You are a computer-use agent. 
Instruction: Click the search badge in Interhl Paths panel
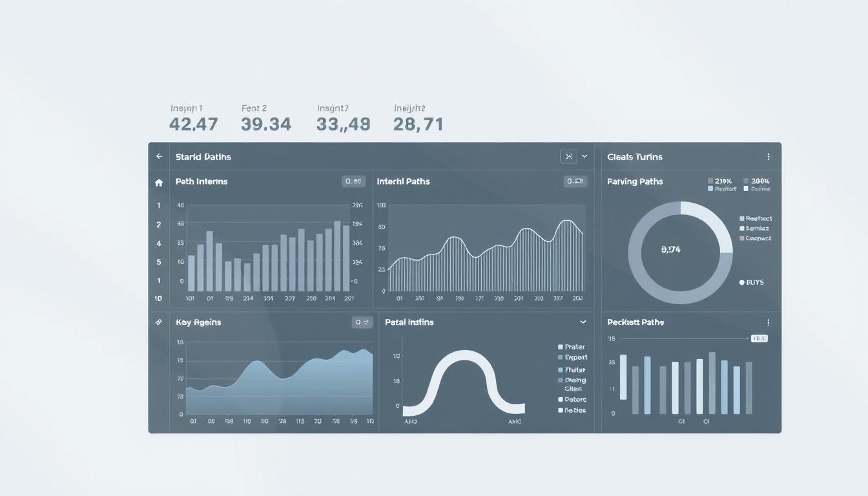575,181
